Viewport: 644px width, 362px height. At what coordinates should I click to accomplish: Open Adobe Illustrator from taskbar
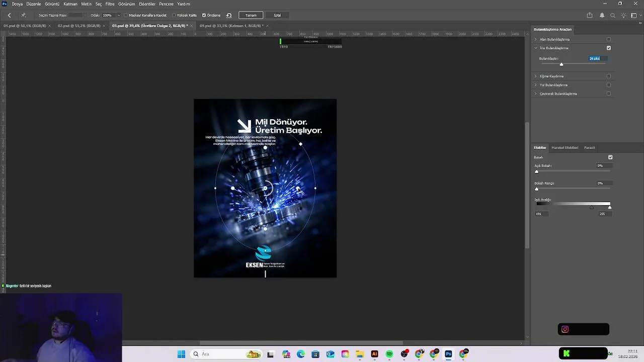point(374,354)
